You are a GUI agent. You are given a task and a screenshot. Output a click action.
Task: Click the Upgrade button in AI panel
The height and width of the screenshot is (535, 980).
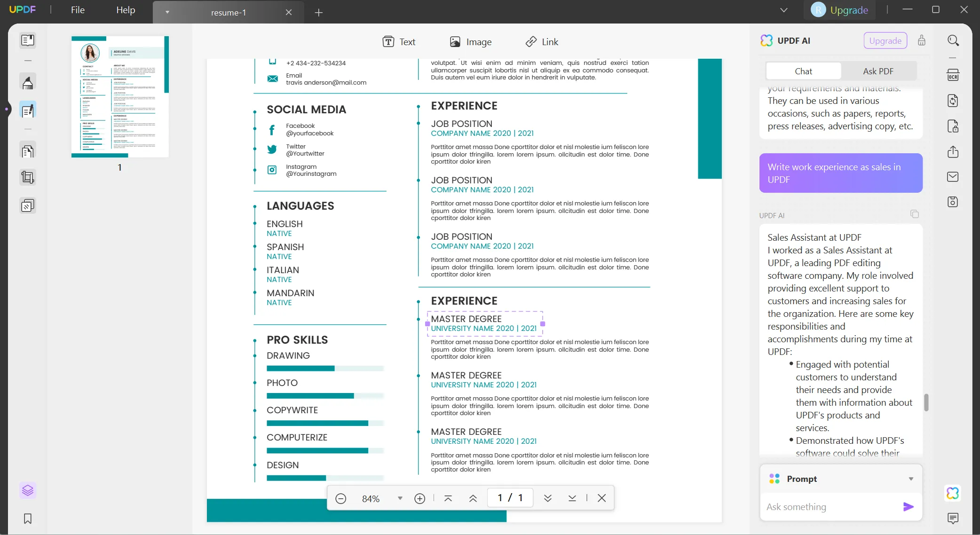[x=885, y=40]
